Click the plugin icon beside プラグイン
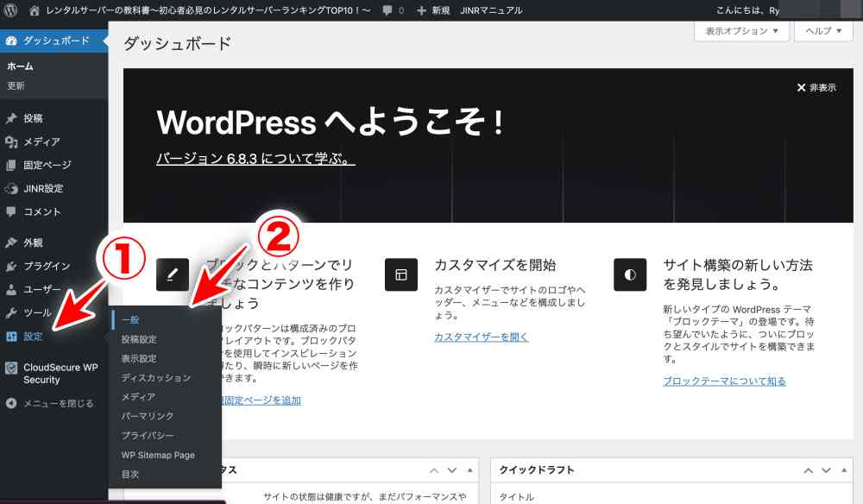 [11, 267]
